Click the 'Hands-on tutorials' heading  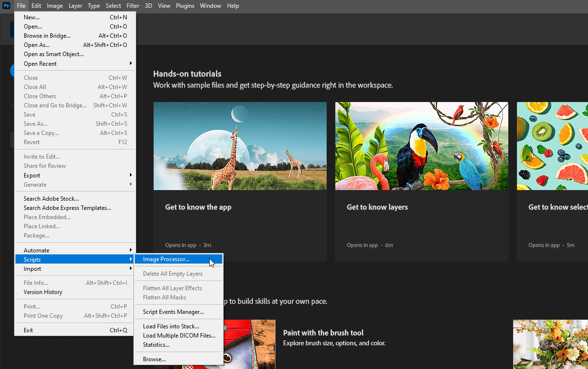tap(187, 74)
